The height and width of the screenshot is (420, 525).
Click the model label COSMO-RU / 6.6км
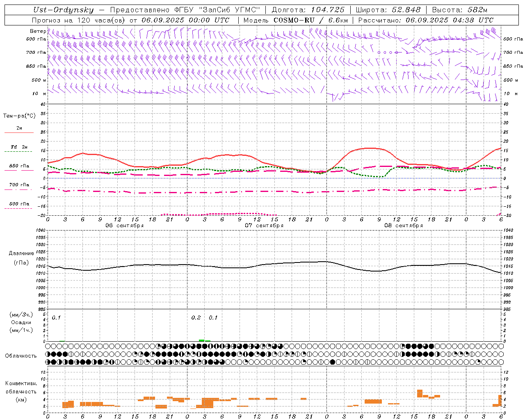[x=310, y=20]
